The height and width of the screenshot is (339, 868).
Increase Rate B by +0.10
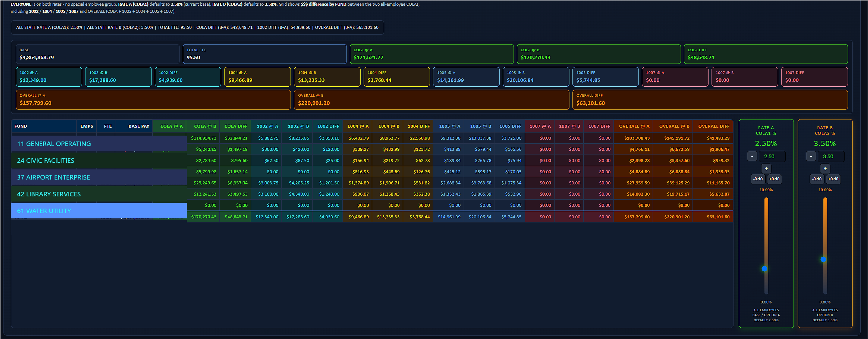tap(833, 179)
